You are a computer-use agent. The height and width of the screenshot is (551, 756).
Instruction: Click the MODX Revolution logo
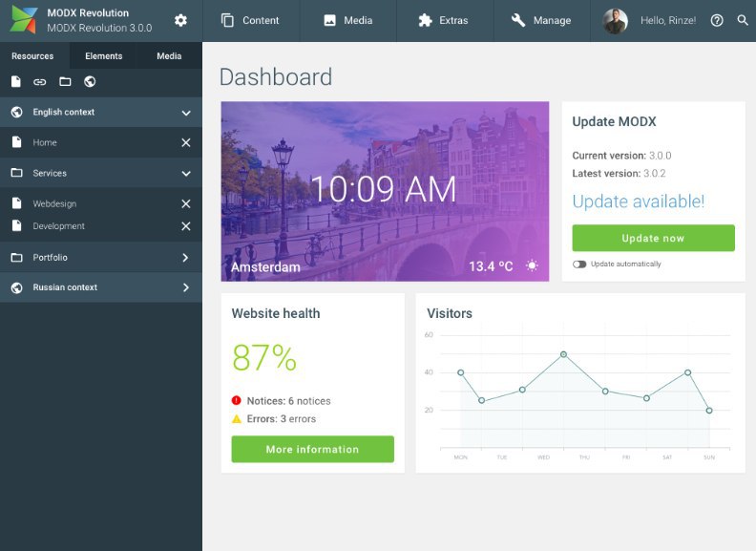[x=24, y=20]
